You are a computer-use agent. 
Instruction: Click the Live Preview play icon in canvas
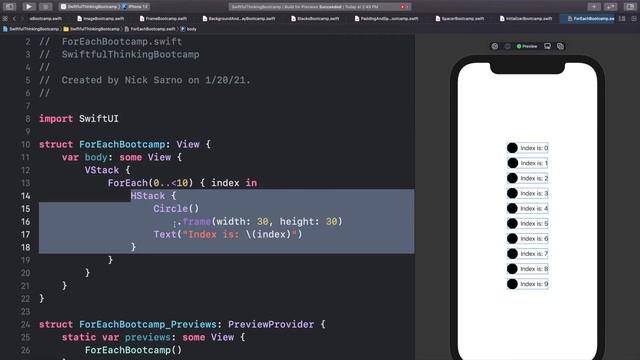pyautogui.click(x=495, y=46)
